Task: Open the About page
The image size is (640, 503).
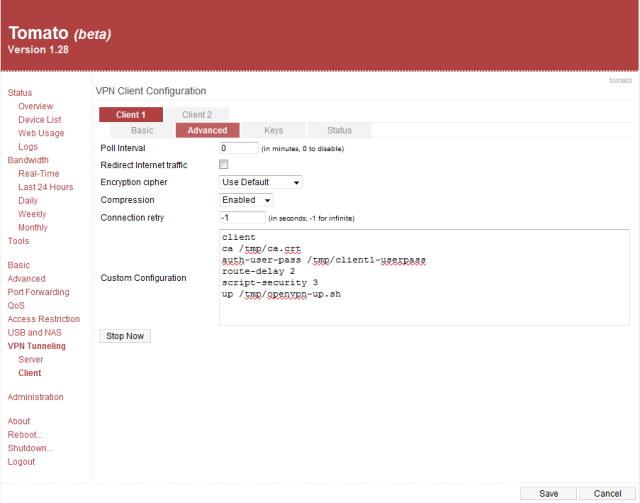Action: click(19, 421)
